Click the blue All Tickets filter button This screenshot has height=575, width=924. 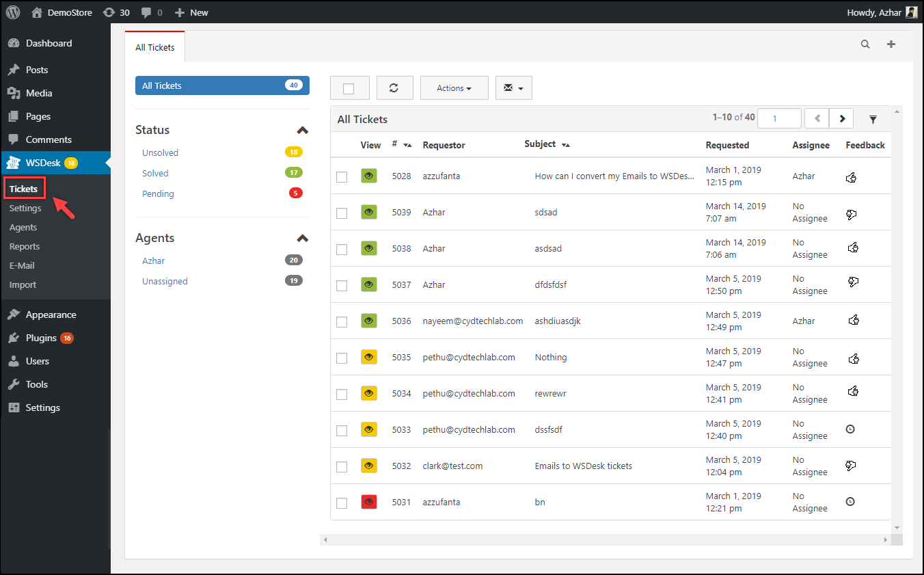[x=222, y=85]
